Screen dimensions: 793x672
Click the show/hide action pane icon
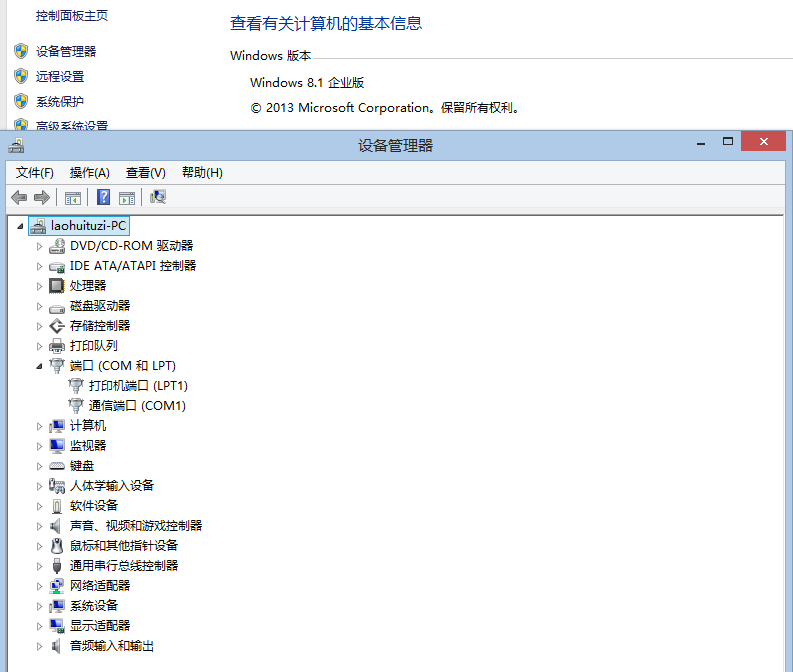click(127, 197)
